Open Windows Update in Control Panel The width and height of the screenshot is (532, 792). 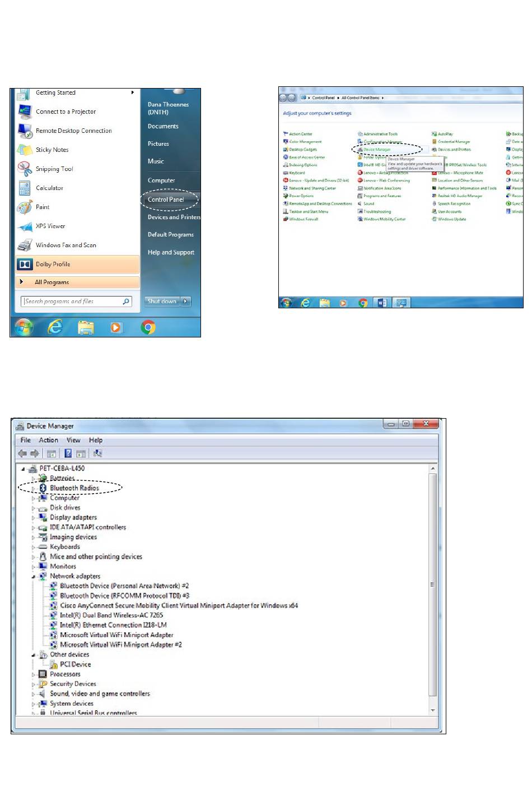click(452, 219)
